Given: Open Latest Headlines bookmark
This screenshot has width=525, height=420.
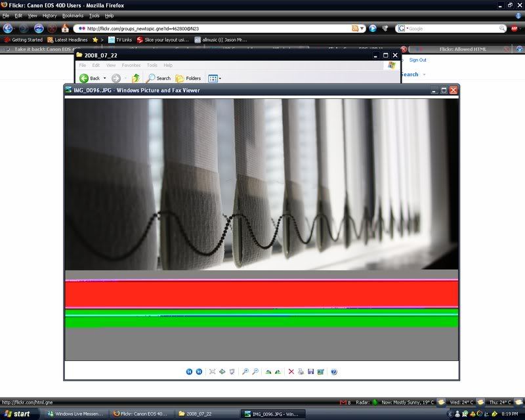Looking at the screenshot, I should (68, 40).
